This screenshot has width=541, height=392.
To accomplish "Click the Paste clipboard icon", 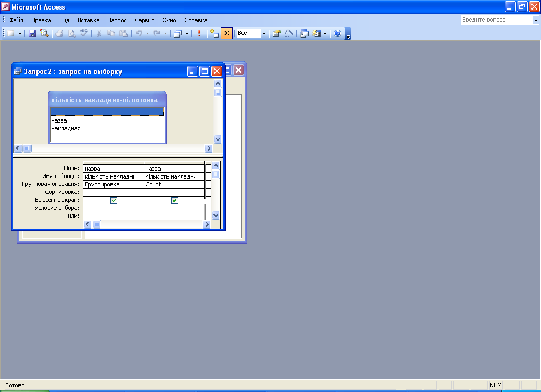I will tap(123, 33).
